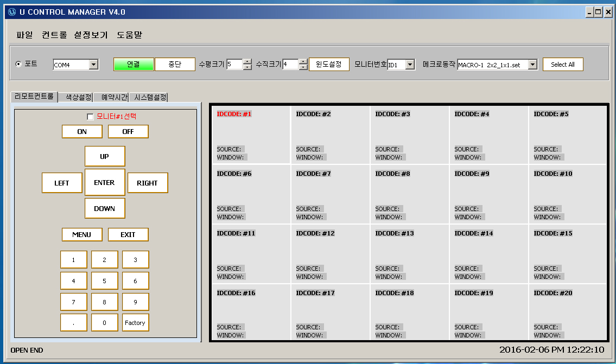The image size is (616, 364).
Task: Select monitor tile IDCODE #8
Action: tap(409, 194)
